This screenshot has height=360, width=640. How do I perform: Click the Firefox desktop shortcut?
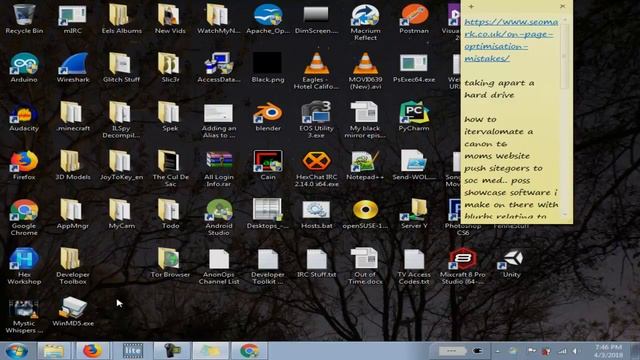click(x=24, y=165)
